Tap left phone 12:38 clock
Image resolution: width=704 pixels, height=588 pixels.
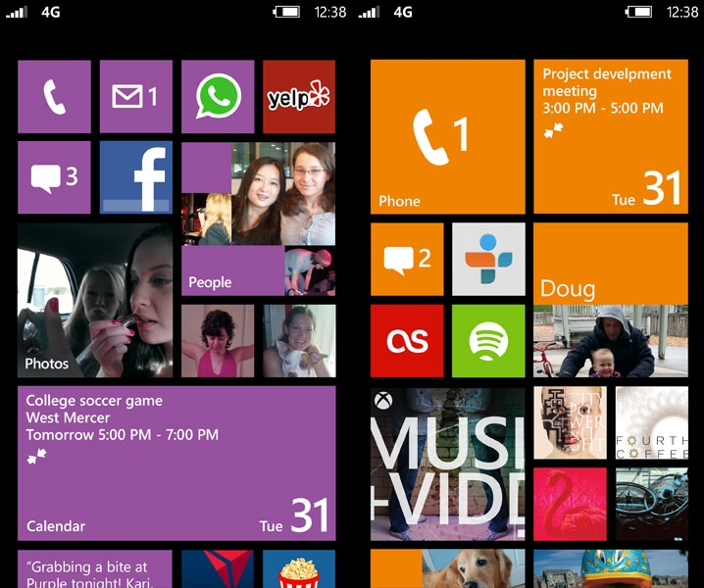pyautogui.click(x=330, y=12)
